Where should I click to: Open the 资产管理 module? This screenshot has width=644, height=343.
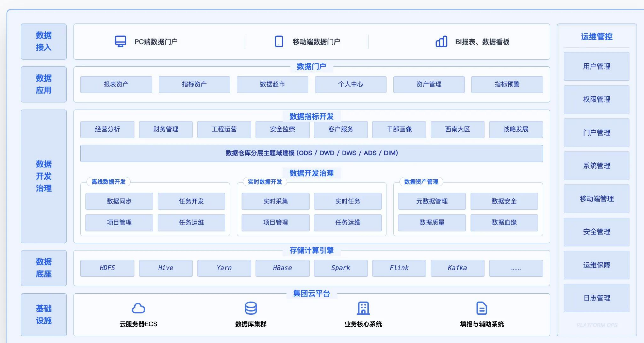429,84
